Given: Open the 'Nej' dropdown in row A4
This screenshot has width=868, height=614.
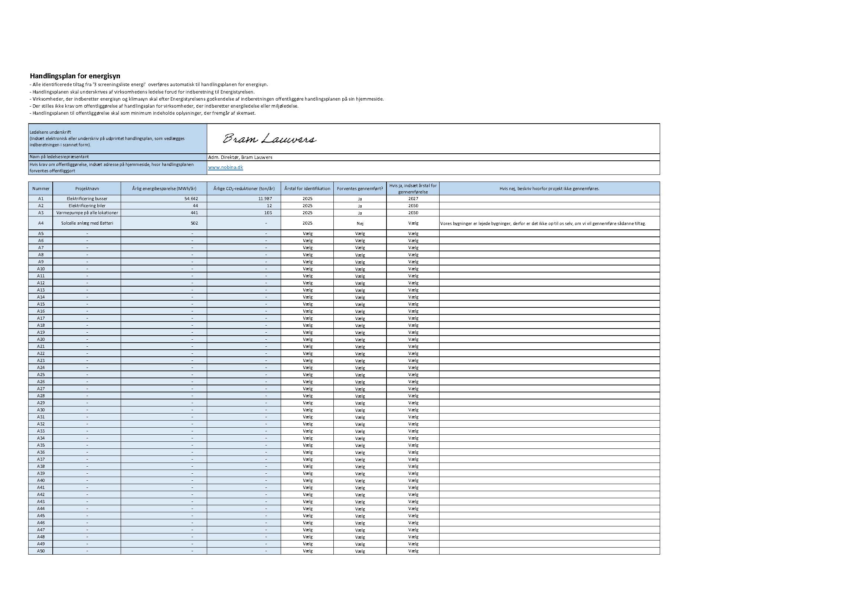Looking at the screenshot, I should coord(359,223).
